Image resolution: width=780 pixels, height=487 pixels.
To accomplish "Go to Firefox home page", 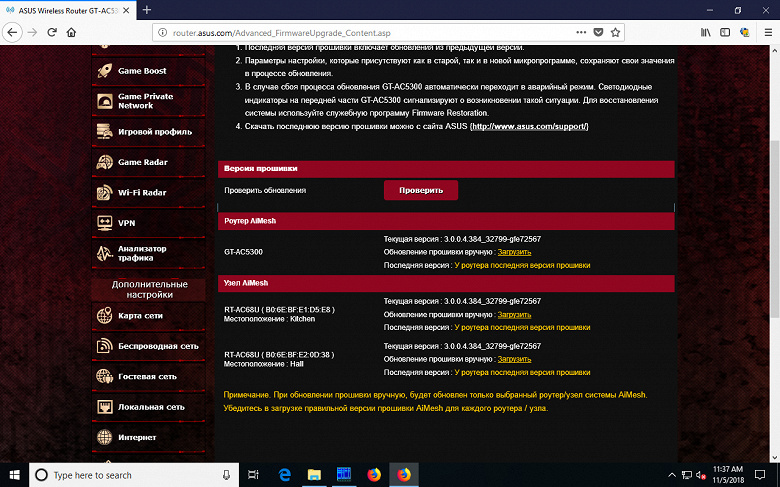I will point(71,32).
